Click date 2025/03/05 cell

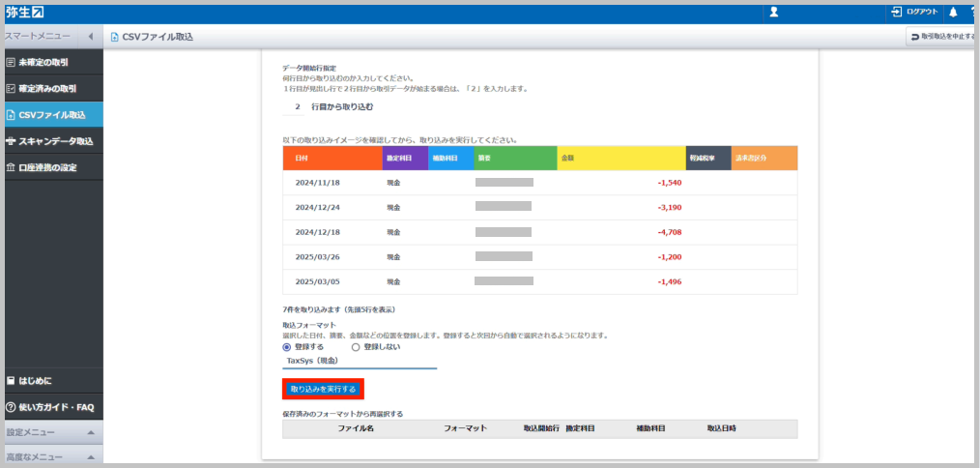point(318,281)
